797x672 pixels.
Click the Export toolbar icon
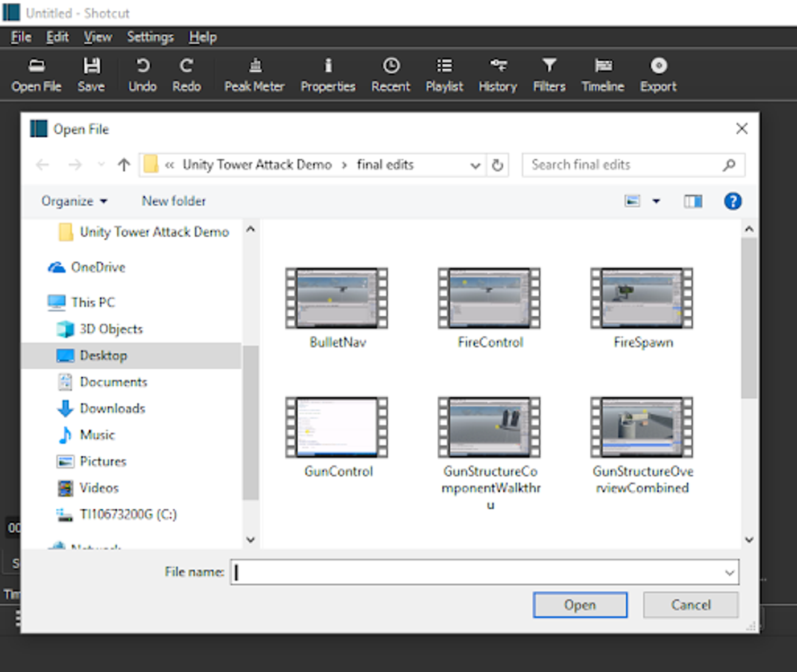click(658, 66)
